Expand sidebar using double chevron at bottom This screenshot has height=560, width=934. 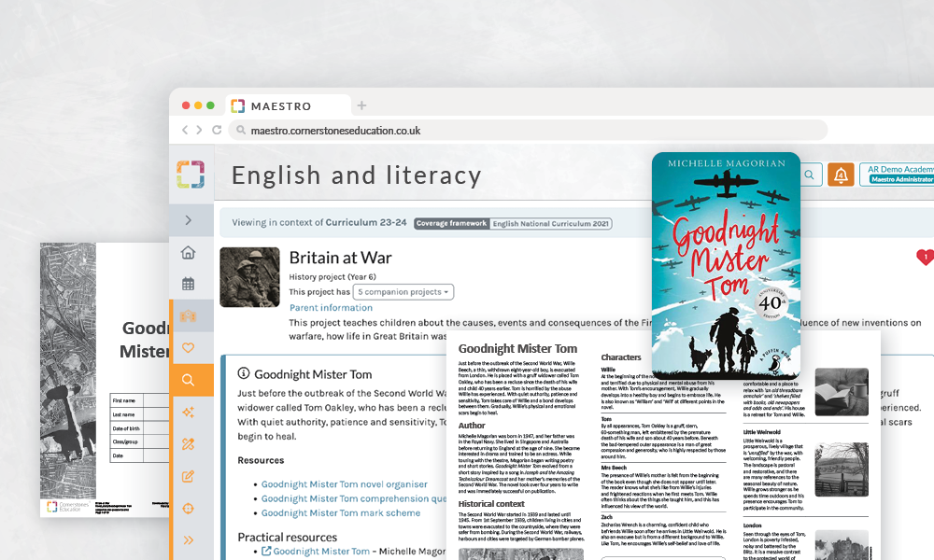[x=188, y=539]
